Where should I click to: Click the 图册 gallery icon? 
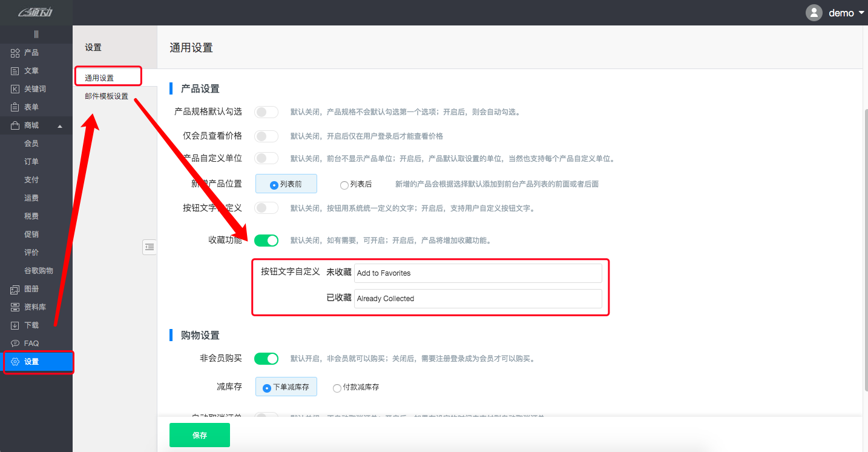15,289
